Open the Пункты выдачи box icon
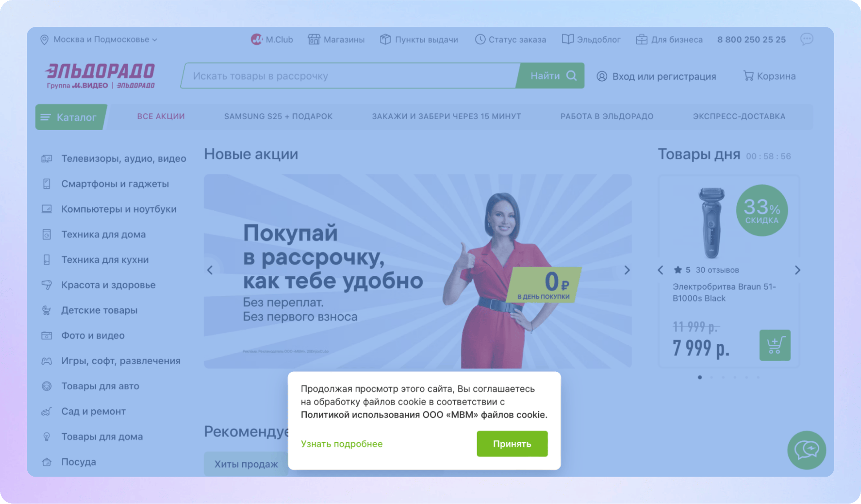The image size is (861, 504). (x=385, y=39)
